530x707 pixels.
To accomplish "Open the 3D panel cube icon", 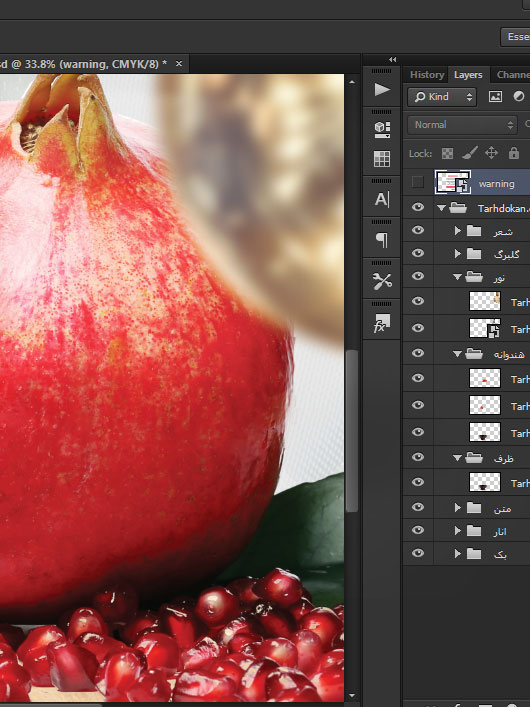I will click(x=382, y=129).
